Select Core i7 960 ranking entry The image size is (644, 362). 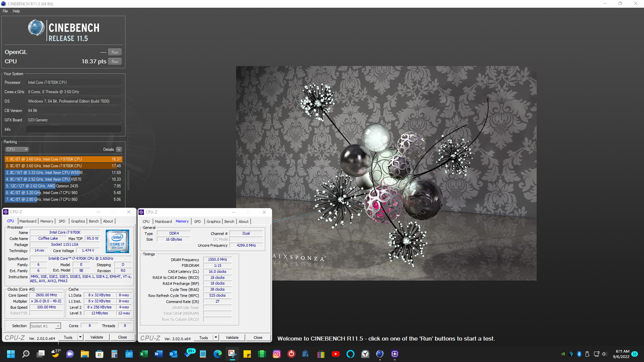coord(63,193)
